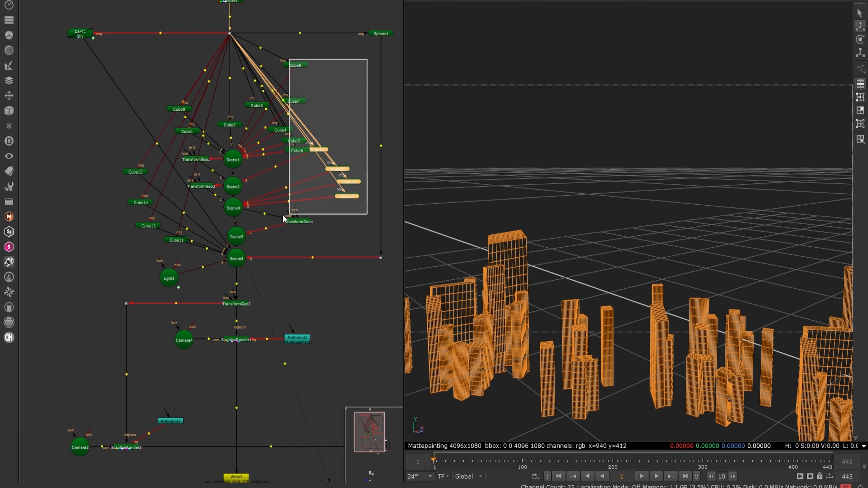The image size is (868, 488).
Task: Open the Channel stacked-layers icon
Action: 9,80
